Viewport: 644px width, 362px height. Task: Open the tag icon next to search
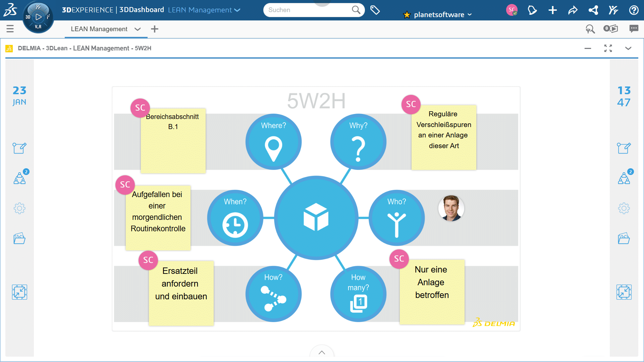[x=375, y=10]
